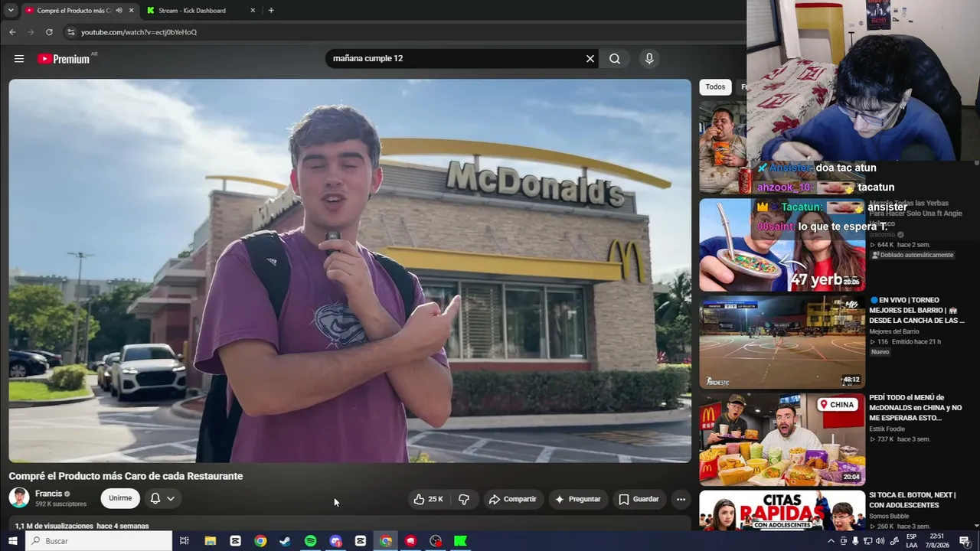Open Spotify from the taskbar
The height and width of the screenshot is (551, 980).
coord(310,541)
